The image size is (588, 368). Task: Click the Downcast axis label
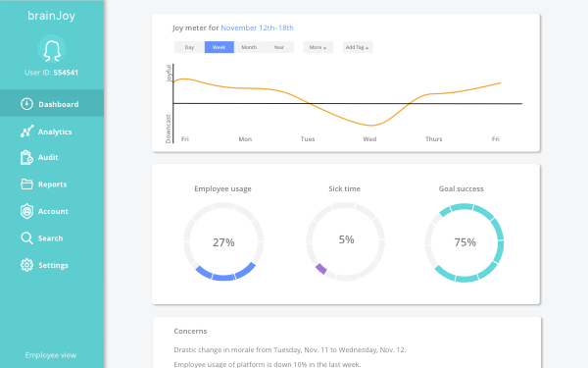pos(169,129)
